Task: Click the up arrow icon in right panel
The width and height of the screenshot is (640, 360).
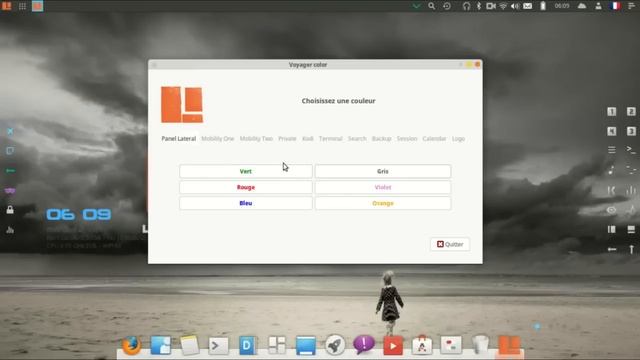Action: pyautogui.click(x=631, y=249)
